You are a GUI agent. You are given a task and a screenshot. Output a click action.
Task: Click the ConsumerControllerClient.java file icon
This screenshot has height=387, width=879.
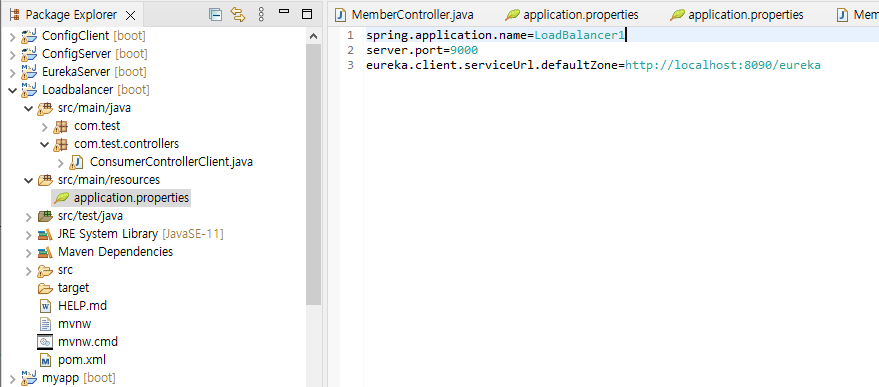[x=77, y=163]
